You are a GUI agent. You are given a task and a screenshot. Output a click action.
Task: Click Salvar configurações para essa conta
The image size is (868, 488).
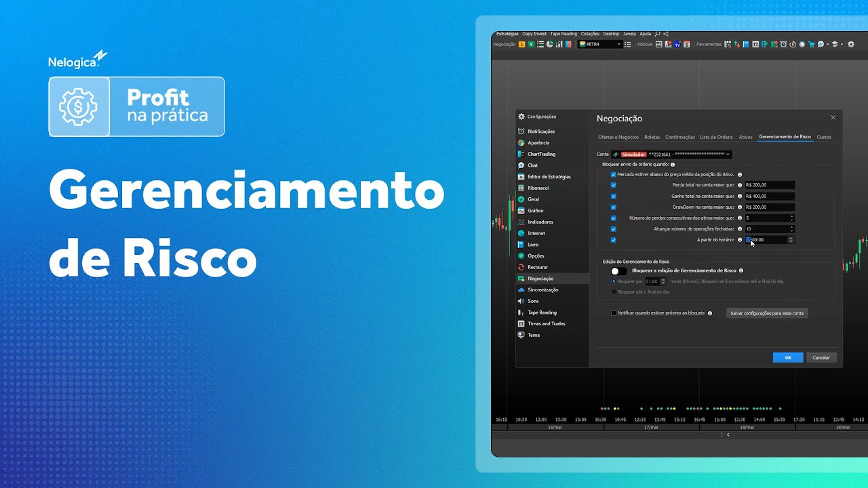pyautogui.click(x=767, y=313)
